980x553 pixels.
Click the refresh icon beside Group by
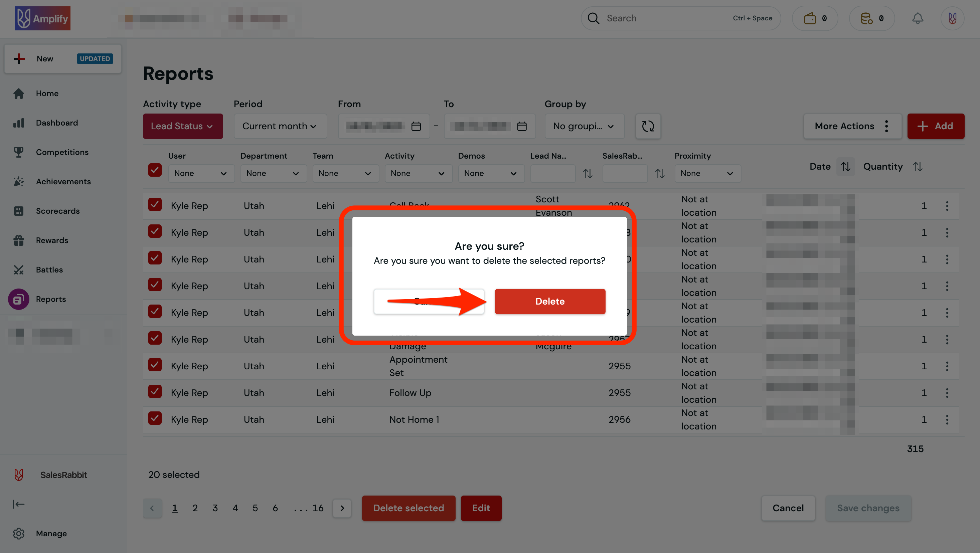[x=648, y=126]
